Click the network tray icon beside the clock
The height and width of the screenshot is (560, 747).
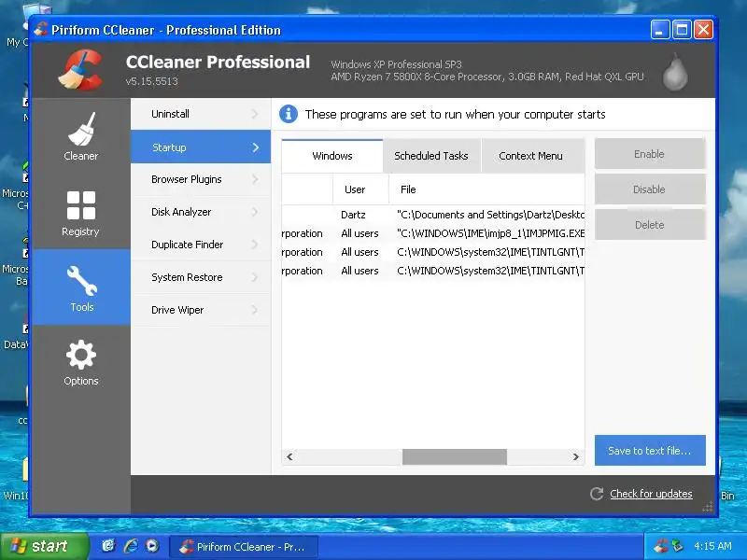678,546
